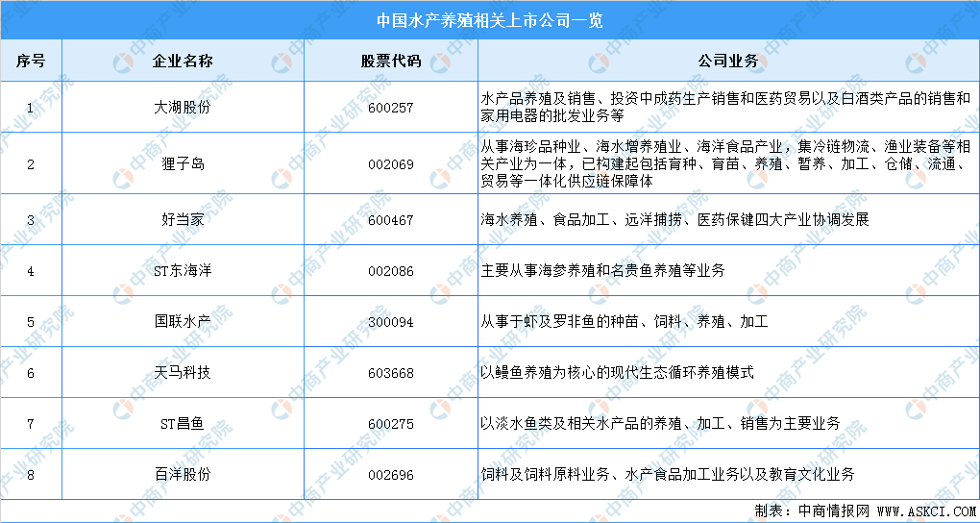Click company name 国联水产

(x=183, y=321)
